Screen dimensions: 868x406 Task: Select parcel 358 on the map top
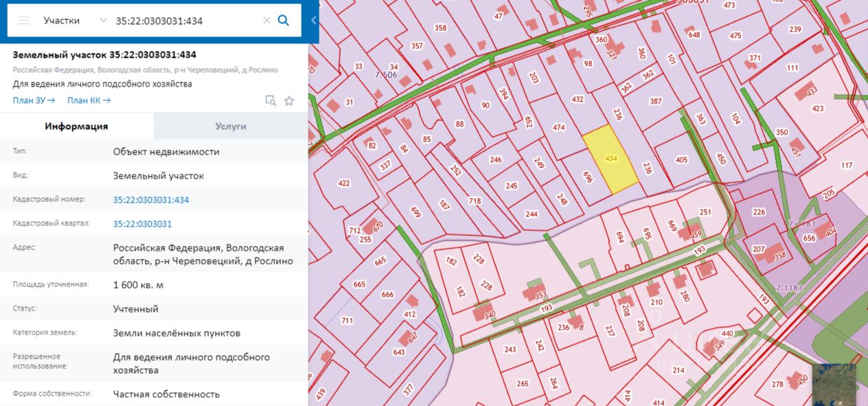441,28
